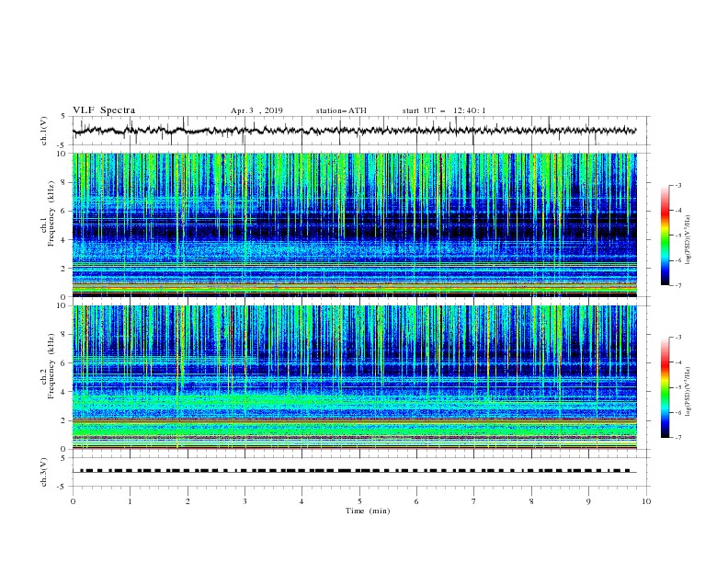Viewport: 728px width, 563px height.
Task: Click the "Time (min)" axis label
Action: [x=368, y=511]
